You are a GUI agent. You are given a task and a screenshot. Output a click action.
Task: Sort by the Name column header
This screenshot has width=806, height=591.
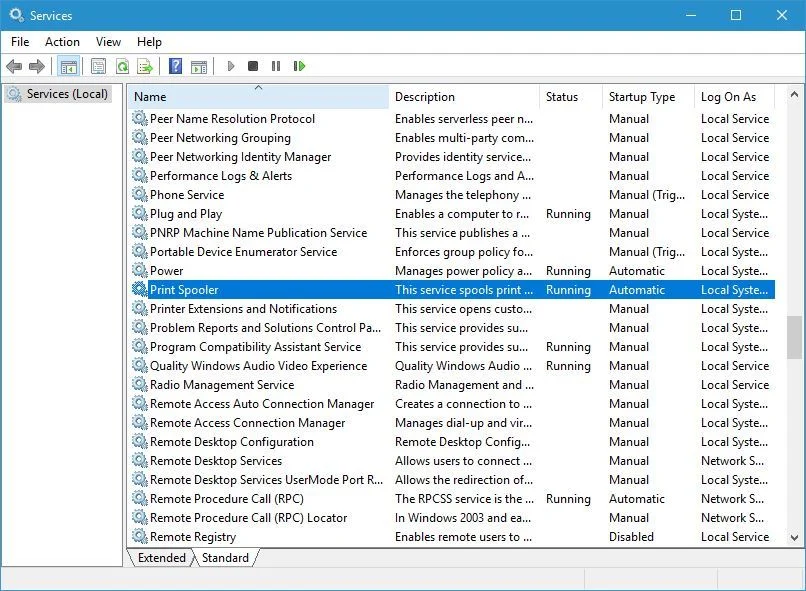click(259, 97)
